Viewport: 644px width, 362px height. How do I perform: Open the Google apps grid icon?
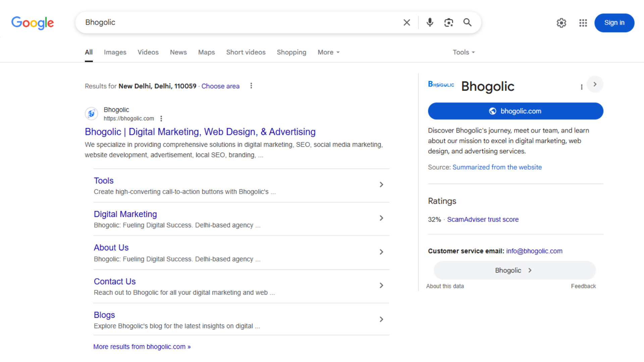(x=583, y=23)
